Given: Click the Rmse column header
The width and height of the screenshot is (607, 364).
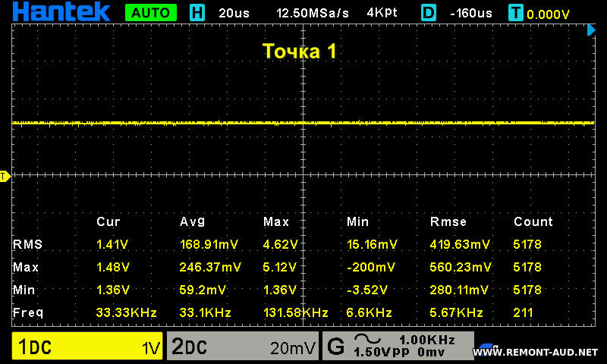Looking at the screenshot, I should pos(448,221).
